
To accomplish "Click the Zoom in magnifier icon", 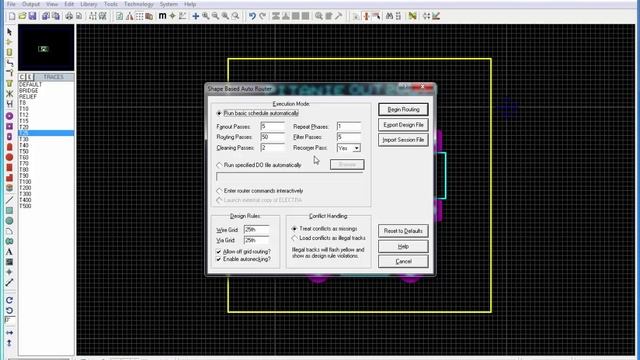I will [206, 16].
